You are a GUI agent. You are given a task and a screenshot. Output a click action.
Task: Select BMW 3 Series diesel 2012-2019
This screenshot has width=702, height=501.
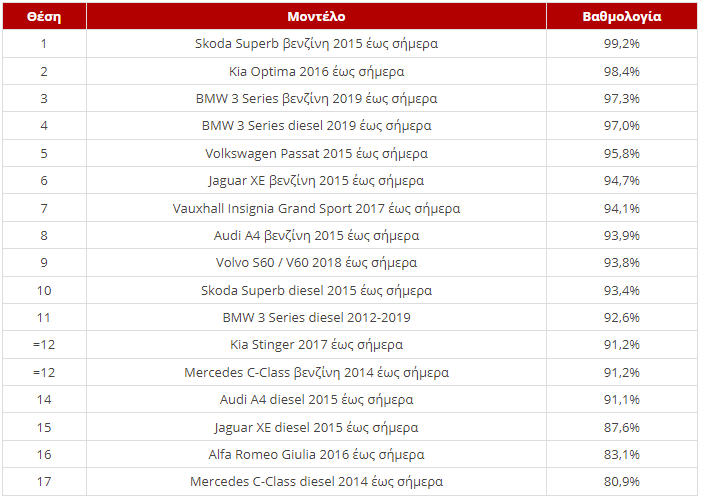316,317
